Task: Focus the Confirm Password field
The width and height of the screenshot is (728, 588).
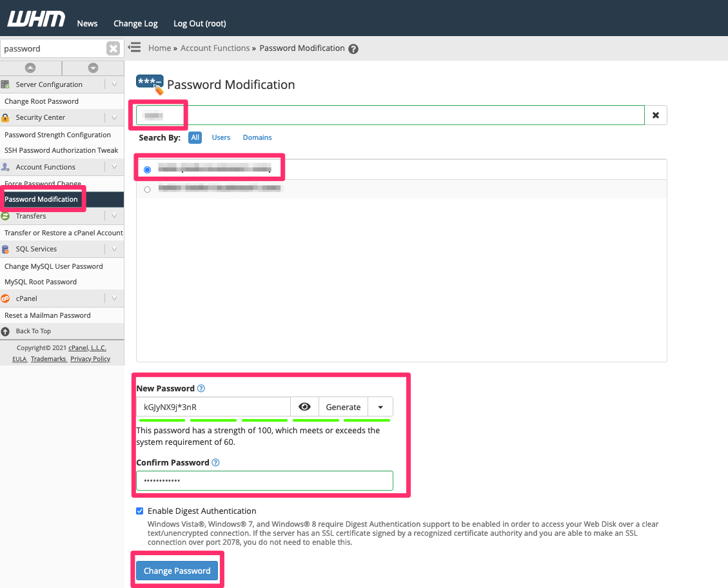Action: point(264,481)
